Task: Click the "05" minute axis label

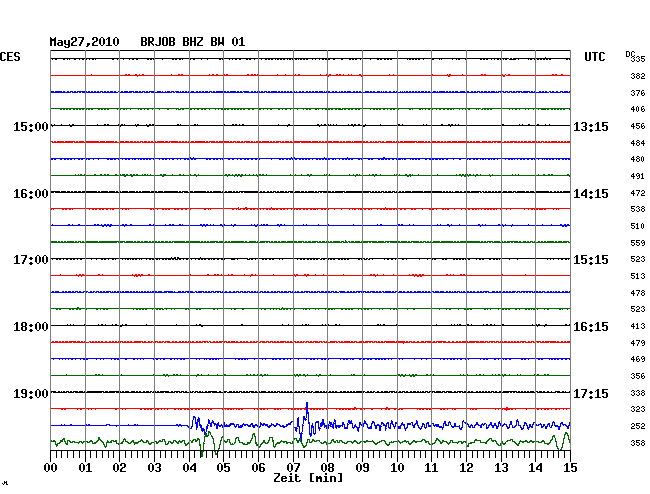Action: tap(223, 468)
